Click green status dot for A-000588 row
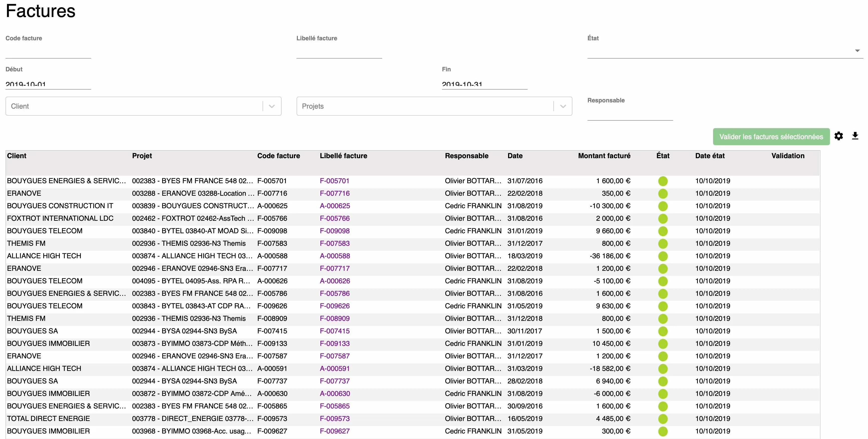The image size is (868, 439). click(663, 256)
